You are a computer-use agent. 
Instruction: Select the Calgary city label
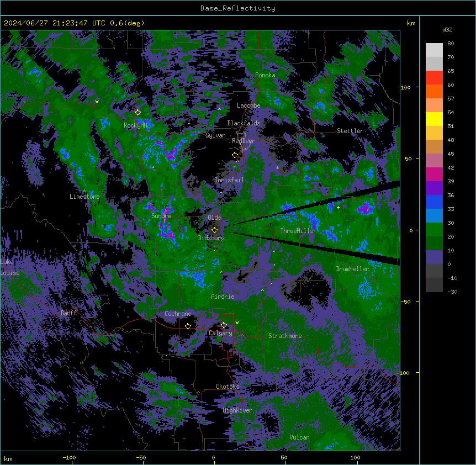pyautogui.click(x=221, y=333)
